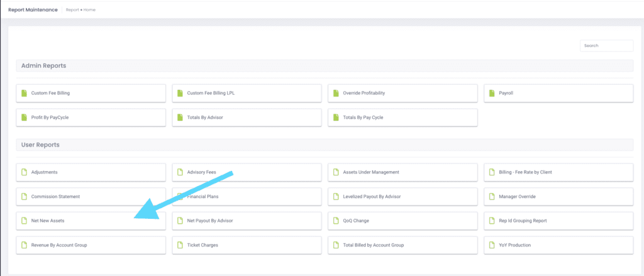Click the Ticket Charges document icon
Image resolution: width=644 pixels, height=276 pixels.
click(180, 245)
